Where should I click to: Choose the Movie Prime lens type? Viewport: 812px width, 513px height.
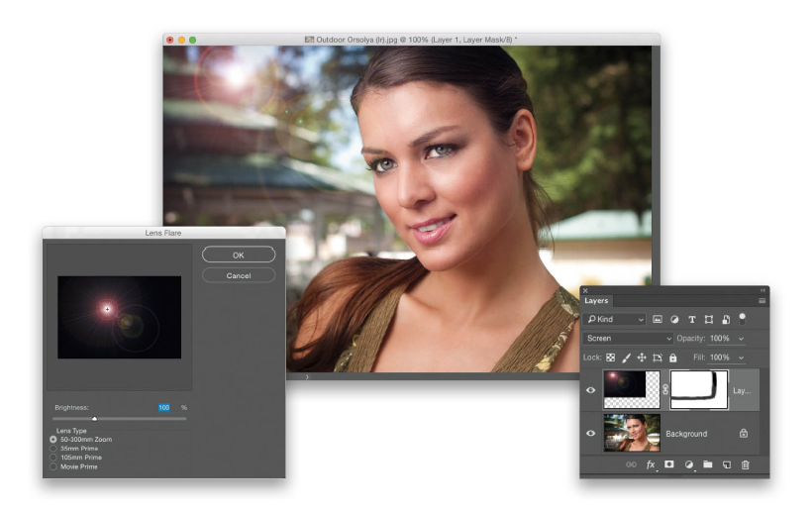point(53,465)
